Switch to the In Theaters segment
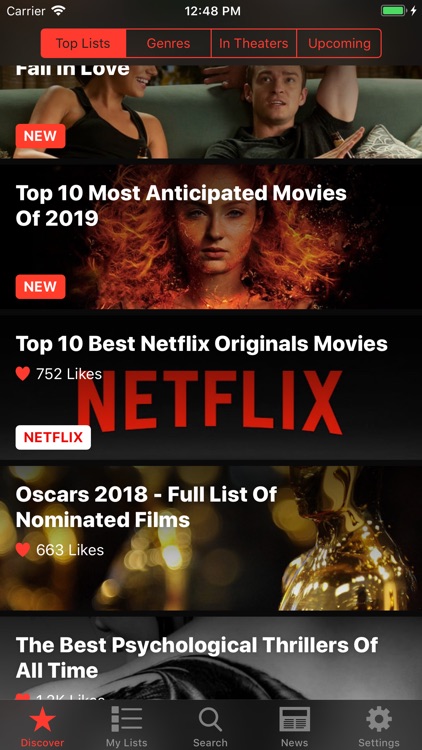Image resolution: width=422 pixels, height=750 pixels. 254,44
